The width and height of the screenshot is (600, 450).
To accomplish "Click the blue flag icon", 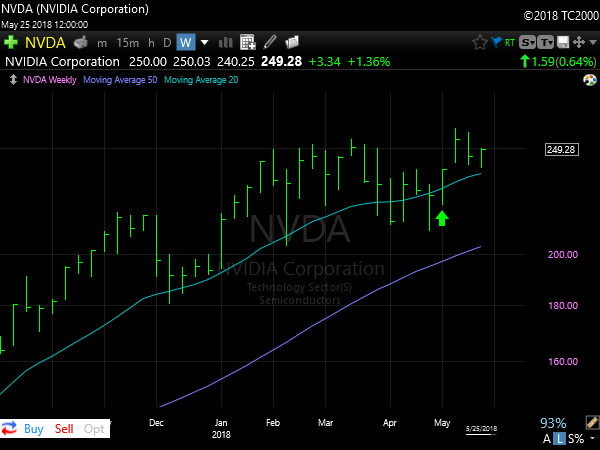I will click(496, 42).
